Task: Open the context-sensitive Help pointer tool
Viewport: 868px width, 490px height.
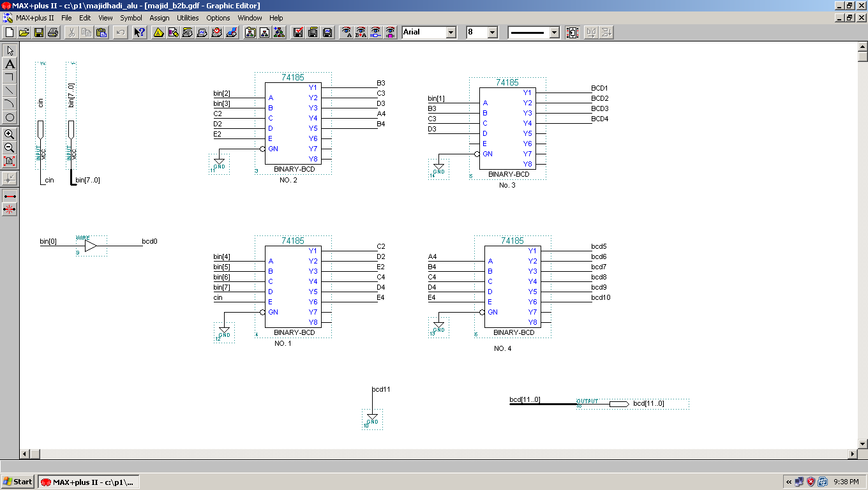Action: click(x=139, y=32)
